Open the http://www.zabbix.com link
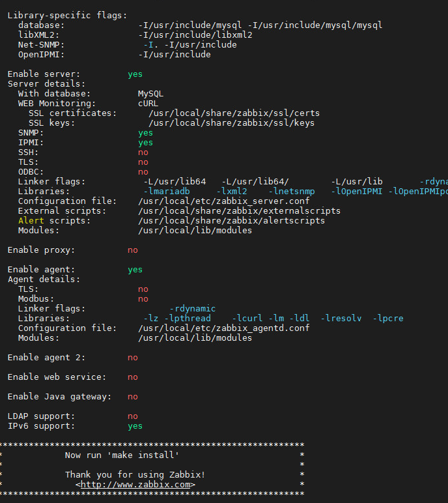Viewport: 448px width, 503px height. tap(135, 484)
